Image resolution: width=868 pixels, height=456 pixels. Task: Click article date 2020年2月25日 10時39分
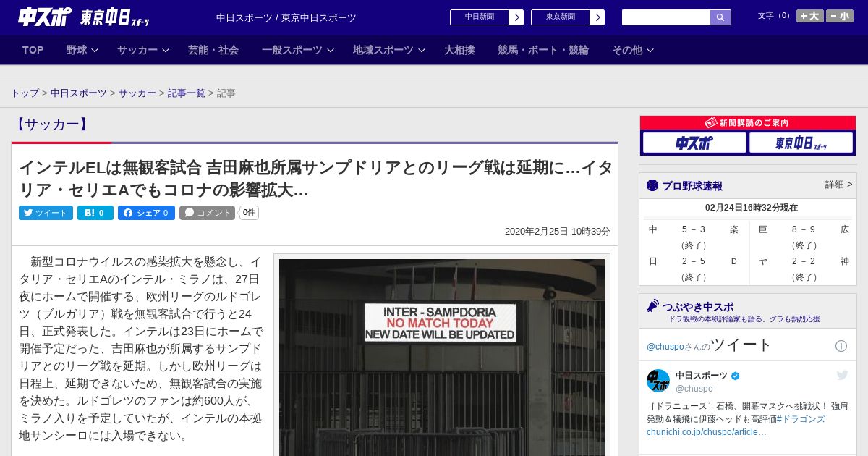coord(558,232)
